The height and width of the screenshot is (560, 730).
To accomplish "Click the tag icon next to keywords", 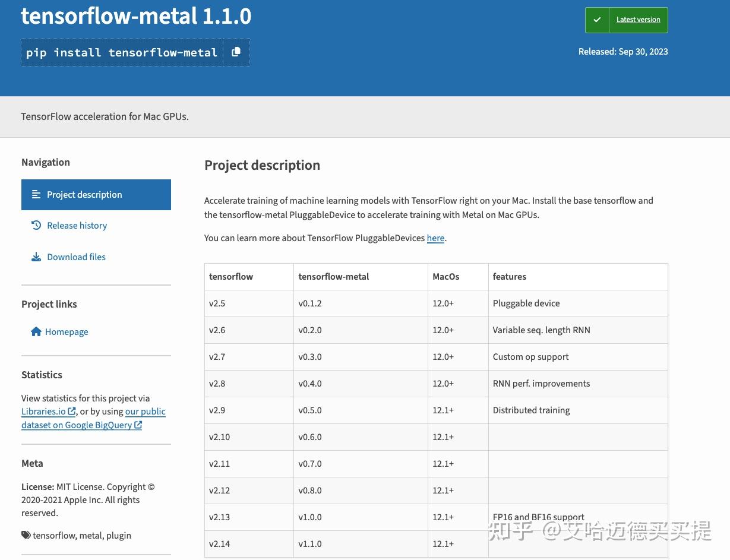I will click(x=26, y=534).
